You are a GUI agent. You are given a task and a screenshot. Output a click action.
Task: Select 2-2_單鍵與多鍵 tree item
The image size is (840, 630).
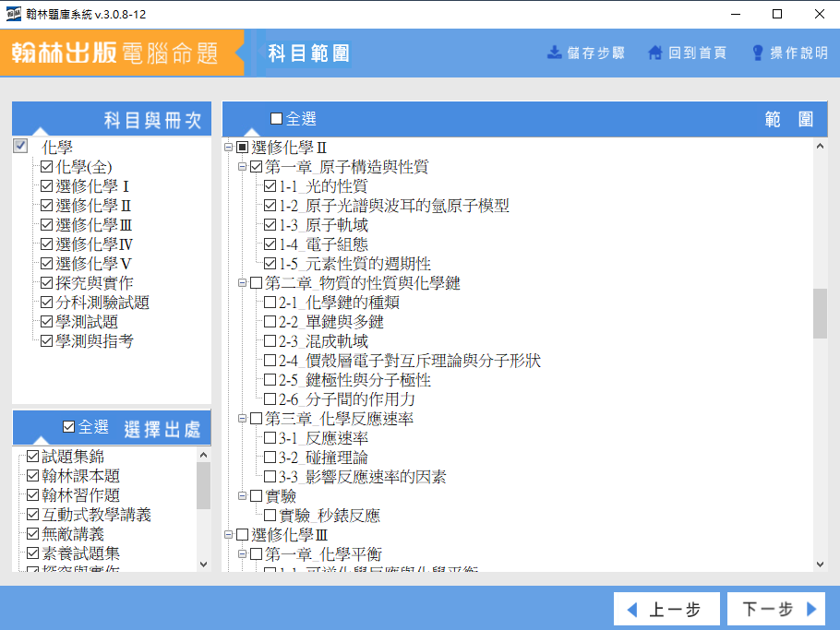(331, 322)
